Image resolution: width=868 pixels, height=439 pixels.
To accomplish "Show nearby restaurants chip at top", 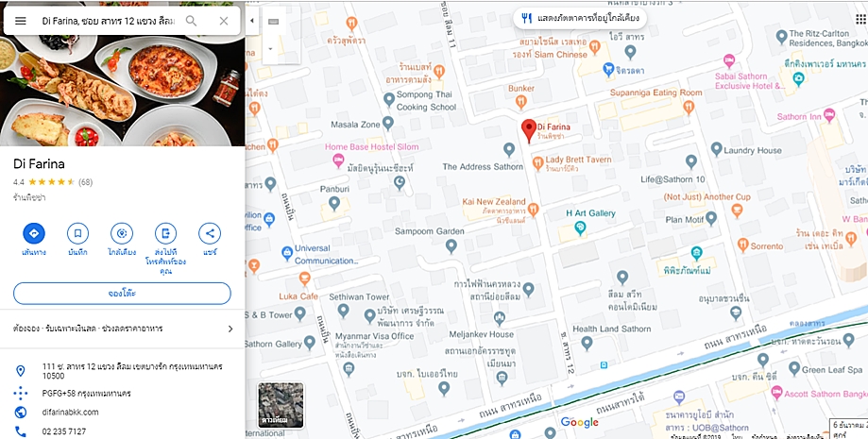I will 580,18.
